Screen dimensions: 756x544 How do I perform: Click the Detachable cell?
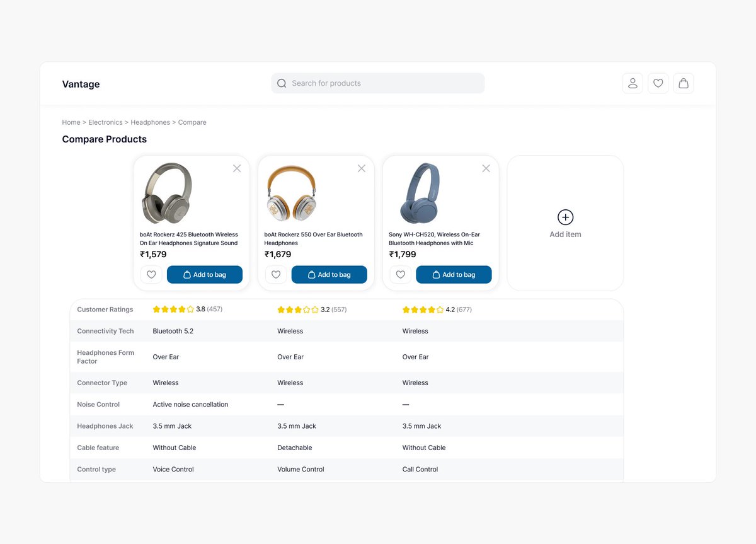click(x=295, y=448)
